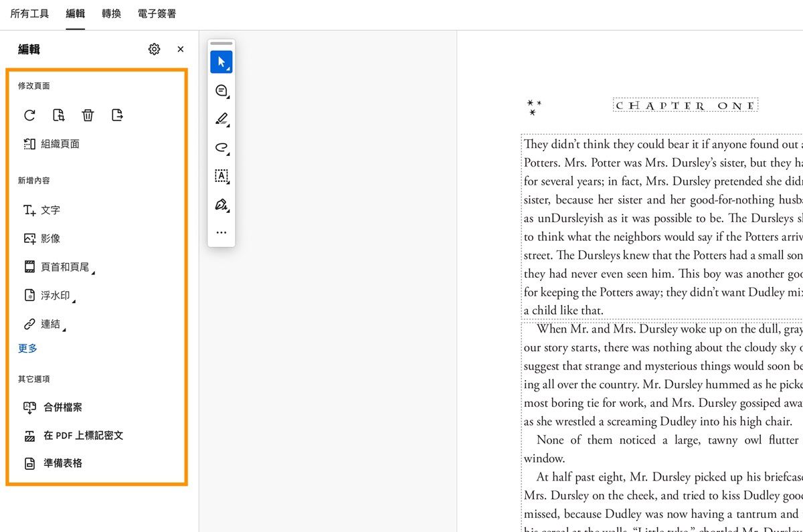Open the 電子簽署 tab

pos(157,13)
